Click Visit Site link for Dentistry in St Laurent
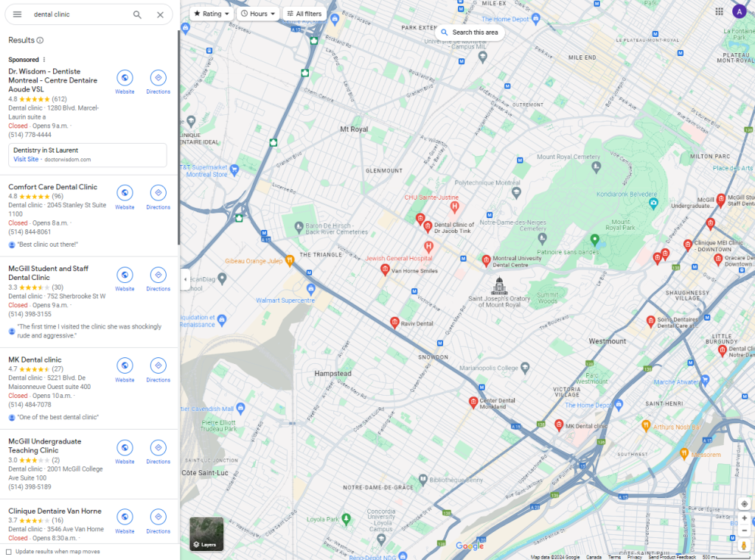Viewport: 755px width, 560px height. click(24, 159)
